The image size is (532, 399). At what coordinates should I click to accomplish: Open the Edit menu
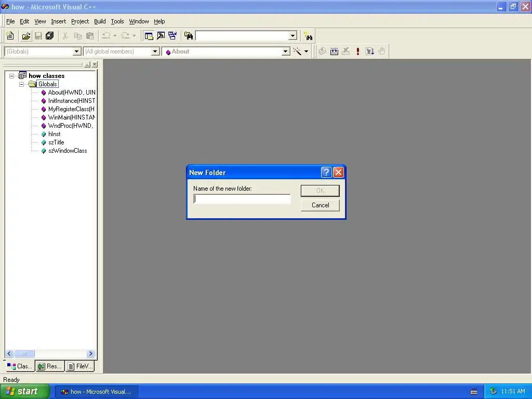pyautogui.click(x=24, y=21)
